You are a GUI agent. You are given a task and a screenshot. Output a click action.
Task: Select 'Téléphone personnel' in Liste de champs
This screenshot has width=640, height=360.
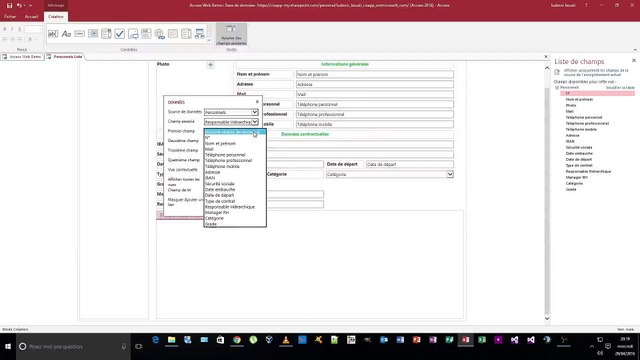584,117
